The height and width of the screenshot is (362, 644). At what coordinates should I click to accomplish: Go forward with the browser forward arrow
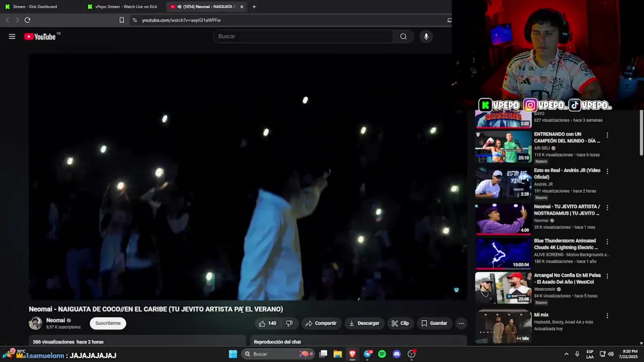point(17,20)
